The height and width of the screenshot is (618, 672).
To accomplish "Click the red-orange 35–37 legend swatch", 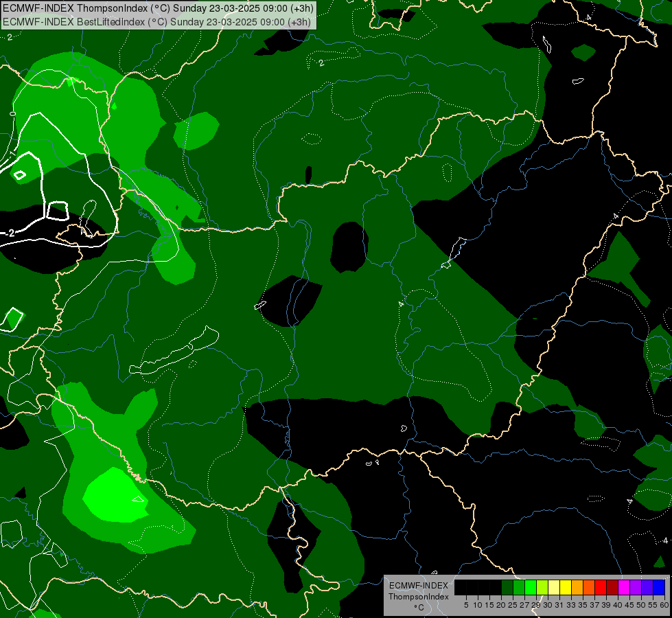I will click(x=589, y=587).
